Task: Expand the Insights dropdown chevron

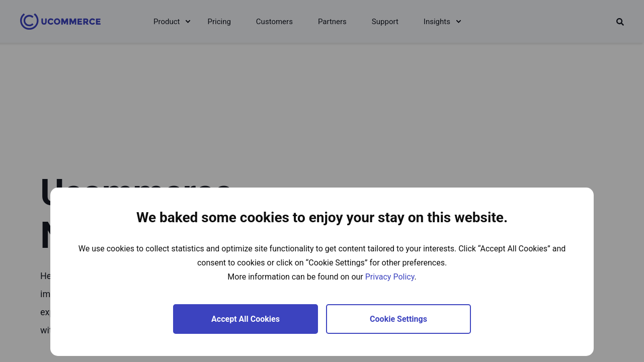Action: click(x=458, y=22)
